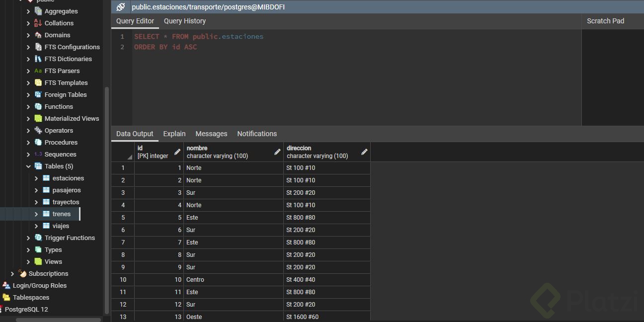Select the 'Oeste' cell in the nombre column
The width and height of the screenshot is (644, 322).
pos(234,317)
